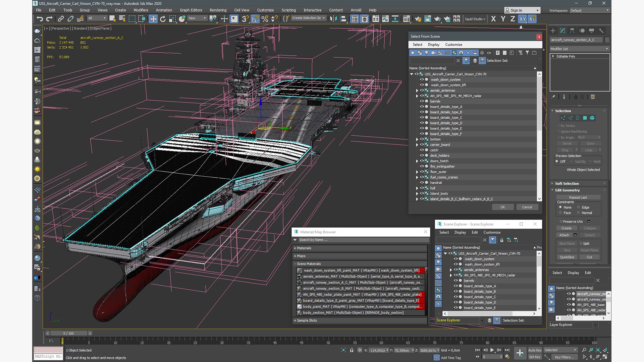The width and height of the screenshot is (644, 362).
Task: Open the Utilities command panel tab
Action: pos(601,31)
